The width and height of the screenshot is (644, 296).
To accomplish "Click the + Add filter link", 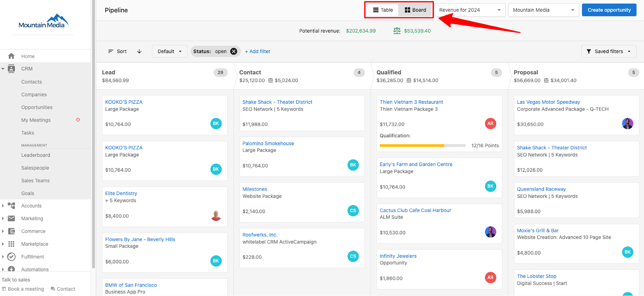I will [x=258, y=51].
